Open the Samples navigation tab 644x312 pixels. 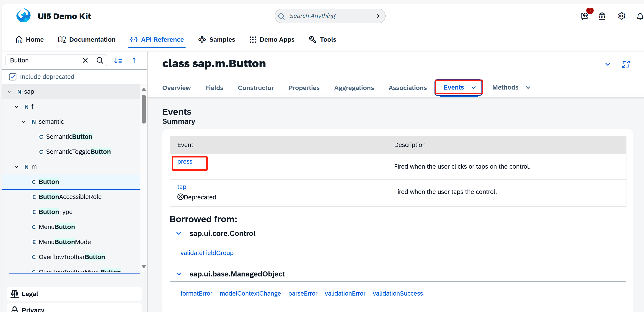coord(217,39)
